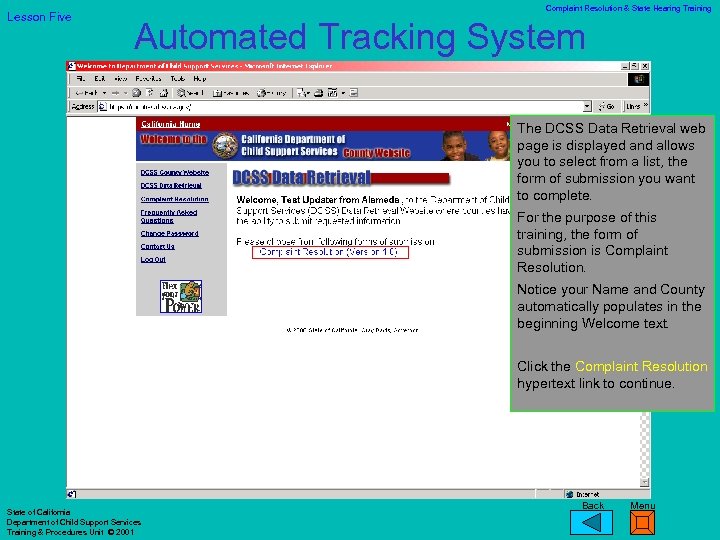Image resolution: width=720 pixels, height=540 pixels.
Task: Open the Favorites menu
Action: [149, 79]
